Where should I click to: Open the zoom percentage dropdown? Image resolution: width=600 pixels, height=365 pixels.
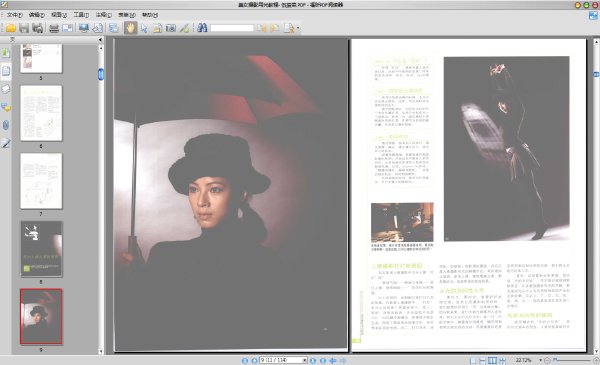tap(540, 360)
